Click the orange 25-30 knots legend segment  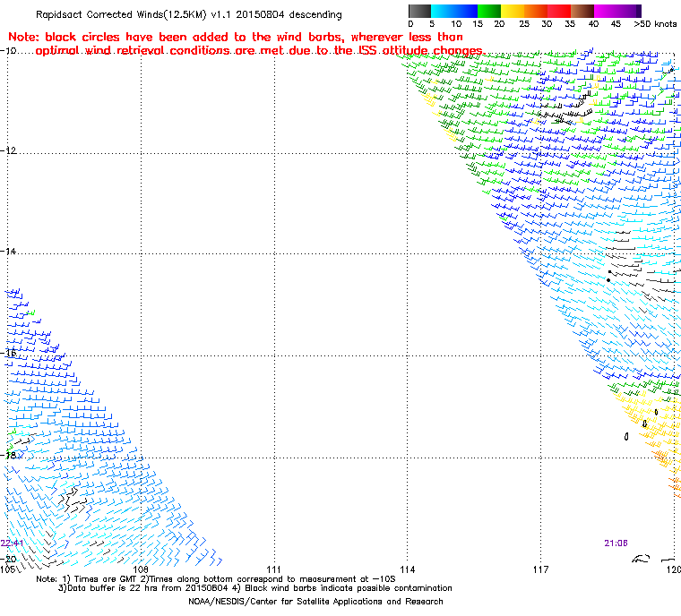click(x=536, y=11)
